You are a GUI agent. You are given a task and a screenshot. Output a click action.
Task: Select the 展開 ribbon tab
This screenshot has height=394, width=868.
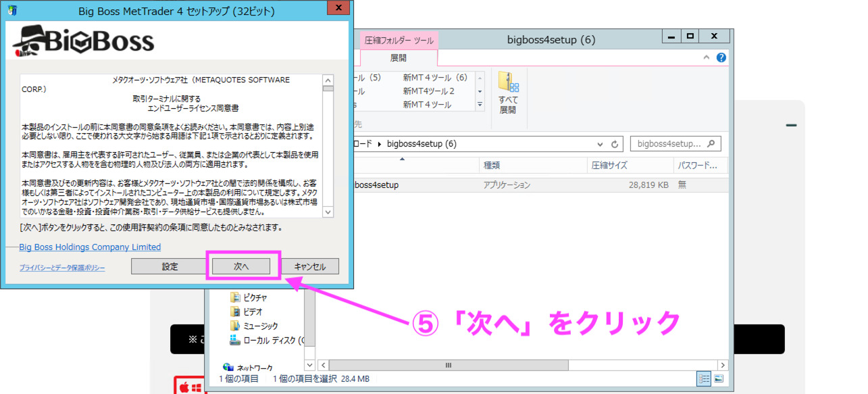pos(398,57)
